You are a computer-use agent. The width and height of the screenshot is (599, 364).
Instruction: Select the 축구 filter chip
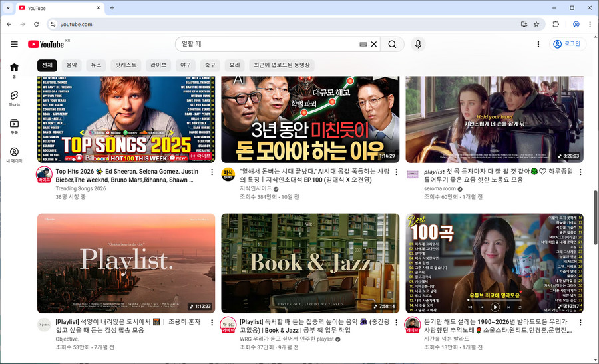[x=210, y=65]
